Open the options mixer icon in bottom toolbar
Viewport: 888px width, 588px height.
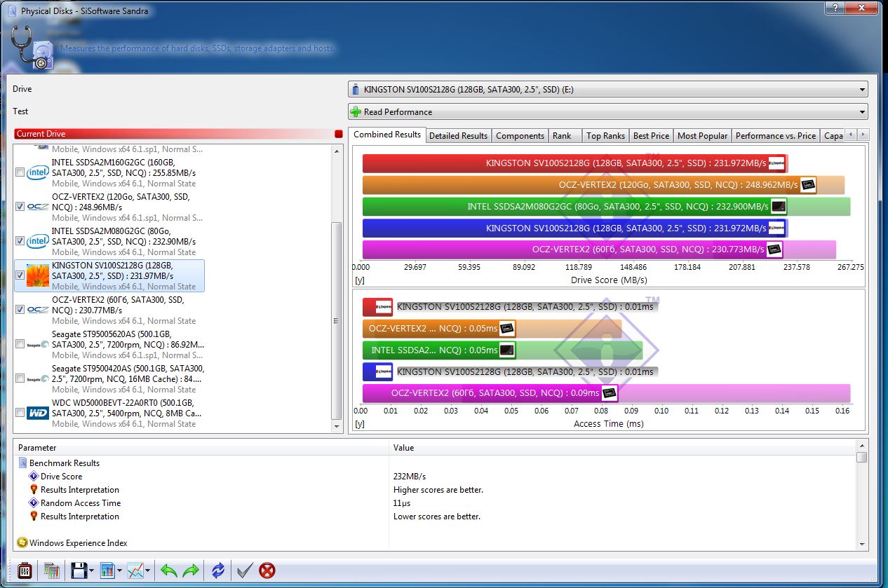25,570
